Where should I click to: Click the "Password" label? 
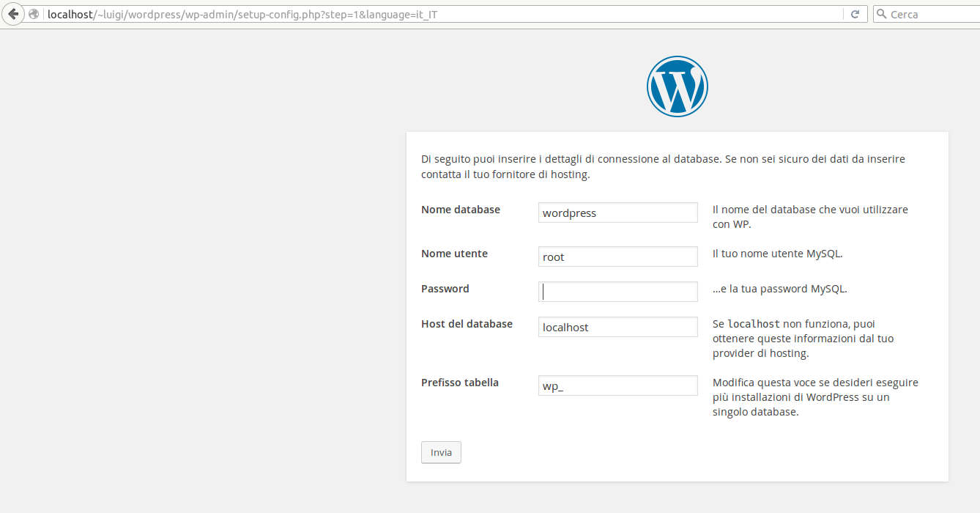(445, 289)
